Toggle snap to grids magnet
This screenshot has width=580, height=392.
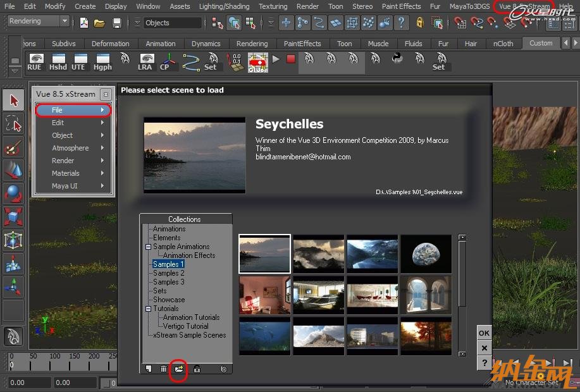[x=460, y=23]
